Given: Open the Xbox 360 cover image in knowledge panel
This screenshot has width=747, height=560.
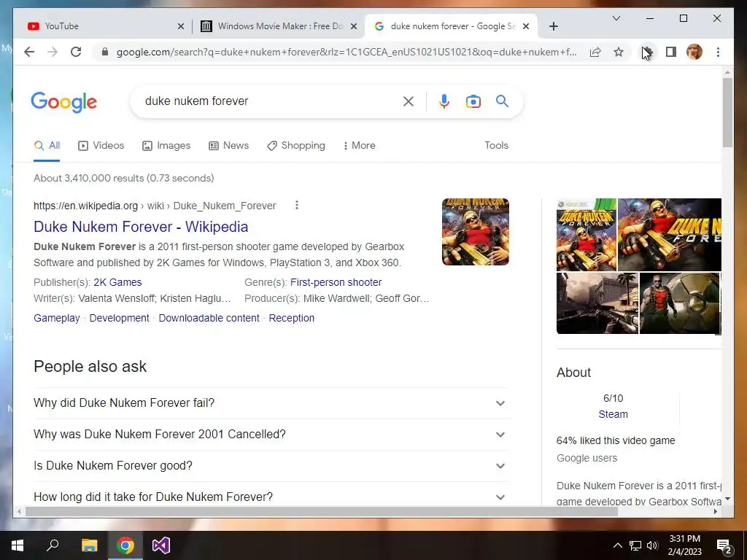Looking at the screenshot, I should tap(587, 235).
